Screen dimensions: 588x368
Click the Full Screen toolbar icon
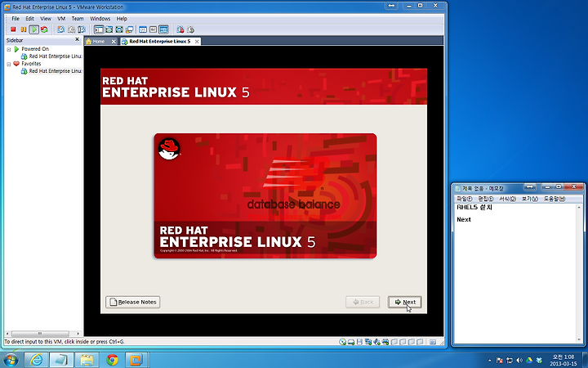tap(119, 29)
